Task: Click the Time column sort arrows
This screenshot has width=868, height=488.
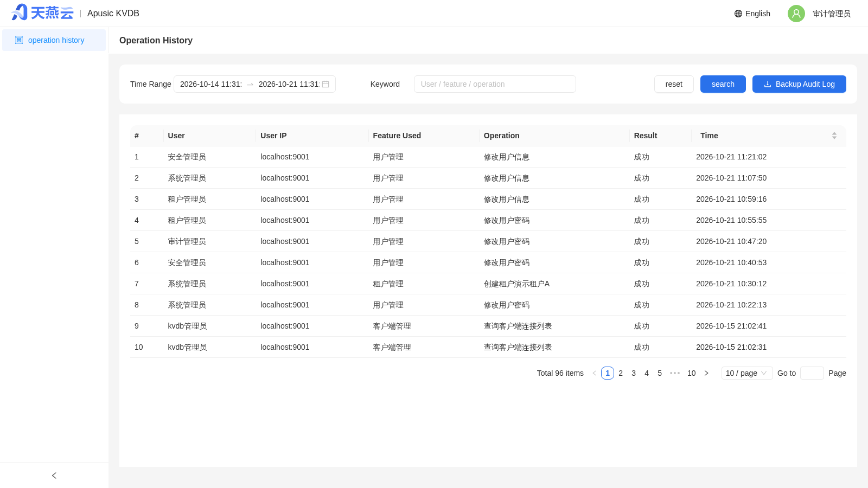Action: [x=834, y=136]
